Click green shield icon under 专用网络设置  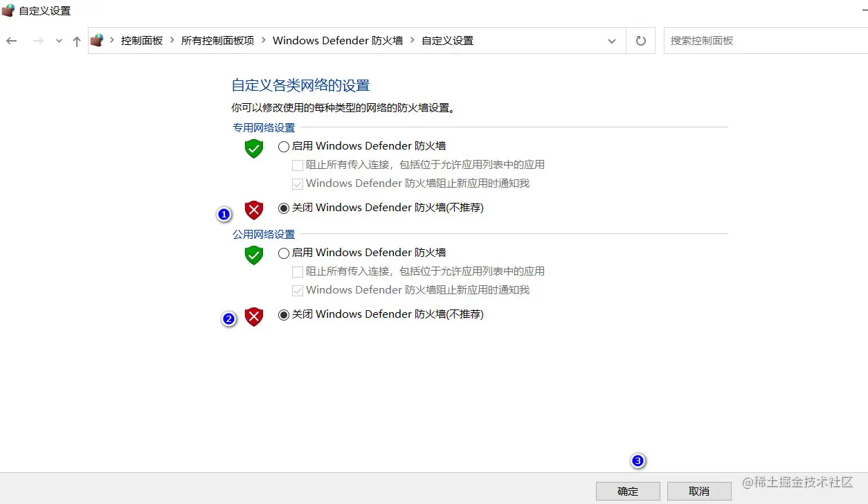click(254, 148)
